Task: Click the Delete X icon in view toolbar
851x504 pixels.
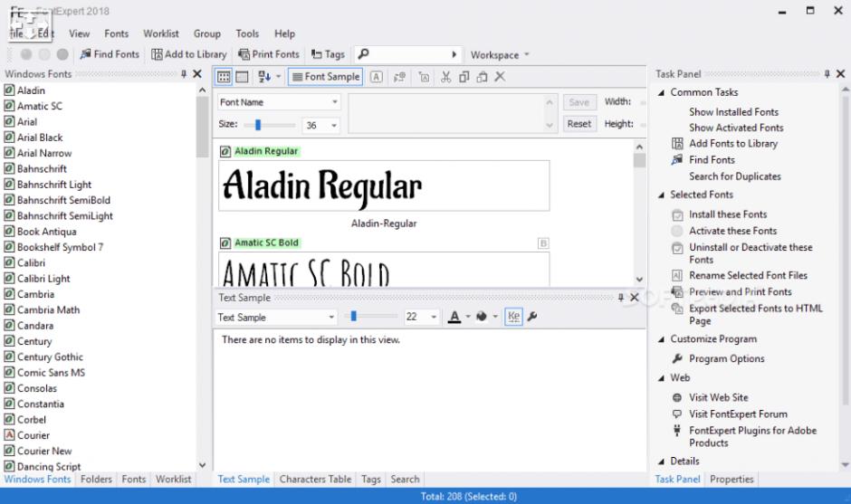Action: 500,77
